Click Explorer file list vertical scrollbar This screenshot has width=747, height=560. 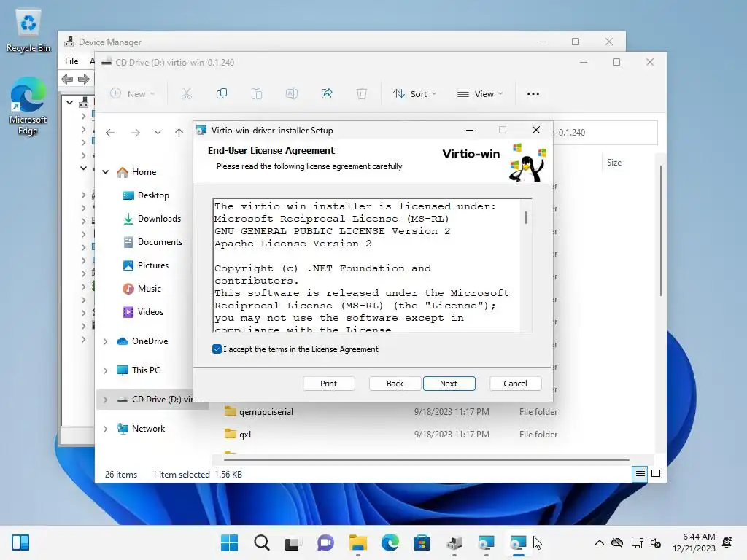(x=661, y=230)
